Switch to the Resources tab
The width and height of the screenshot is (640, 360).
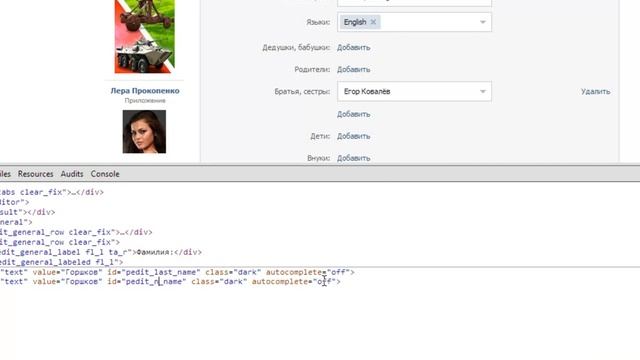pyautogui.click(x=36, y=174)
